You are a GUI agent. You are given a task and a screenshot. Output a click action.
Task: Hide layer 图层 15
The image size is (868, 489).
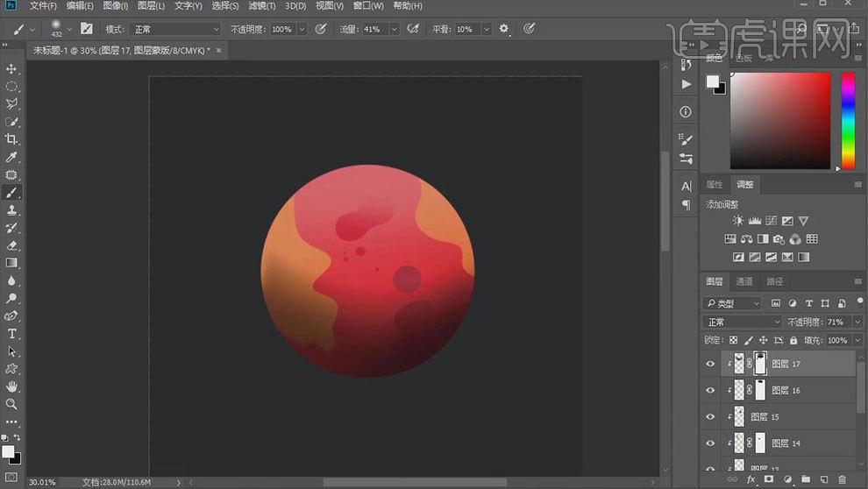[x=711, y=417]
